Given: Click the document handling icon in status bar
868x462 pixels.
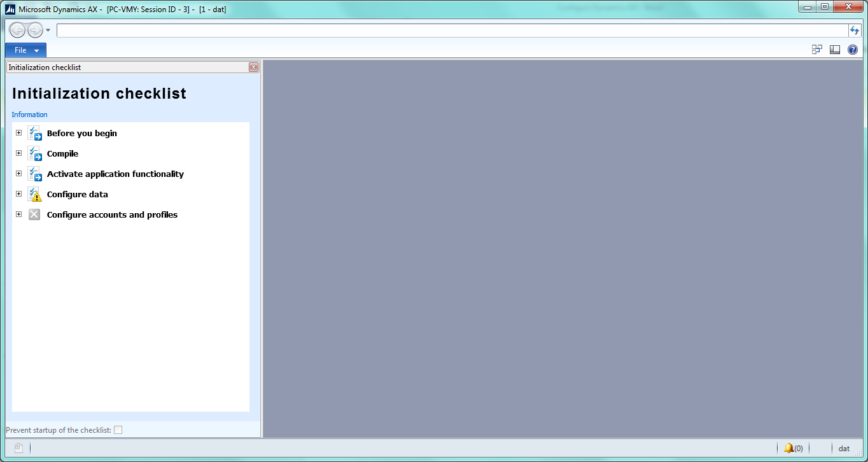Looking at the screenshot, I should [18, 448].
